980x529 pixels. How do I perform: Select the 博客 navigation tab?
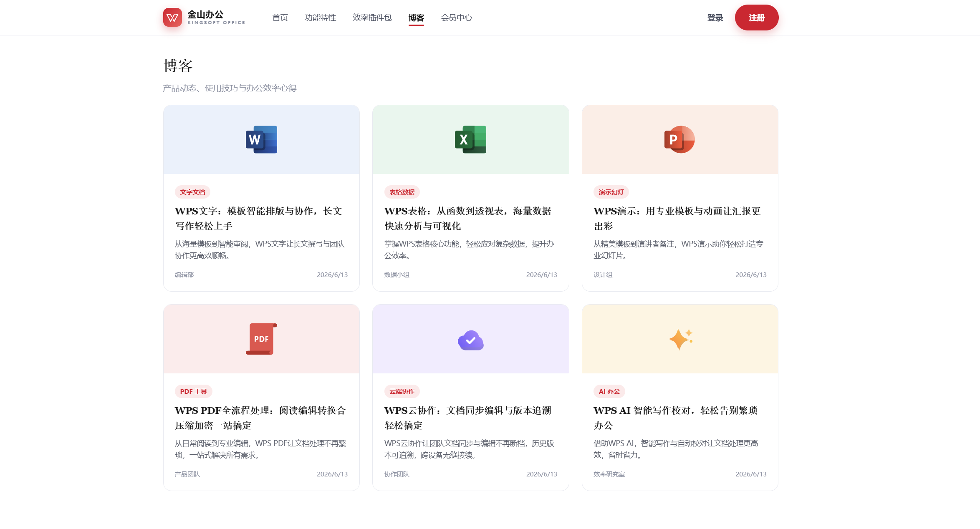click(x=416, y=18)
